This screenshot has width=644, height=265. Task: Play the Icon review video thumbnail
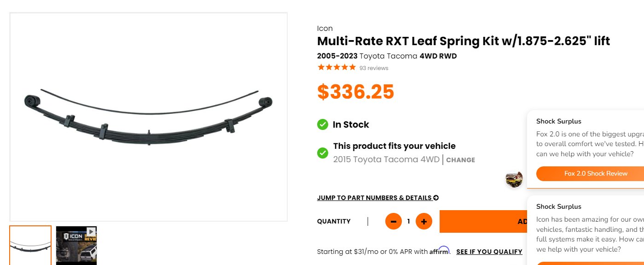(x=76, y=245)
